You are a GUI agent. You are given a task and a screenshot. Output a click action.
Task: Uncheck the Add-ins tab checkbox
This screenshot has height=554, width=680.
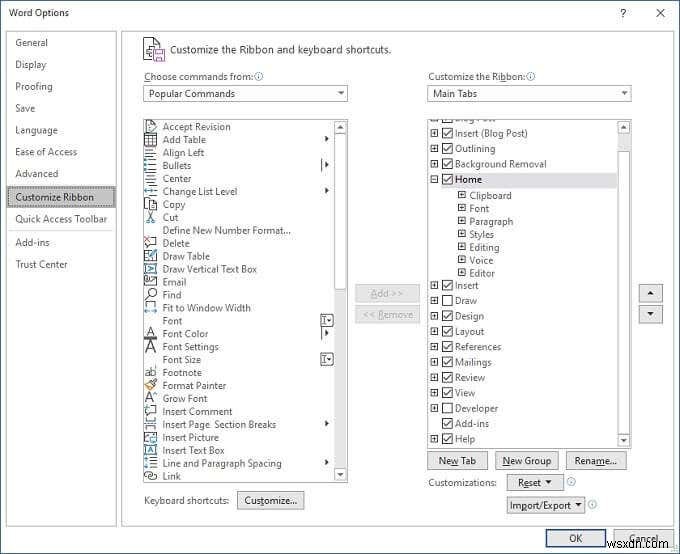pyautogui.click(x=447, y=423)
